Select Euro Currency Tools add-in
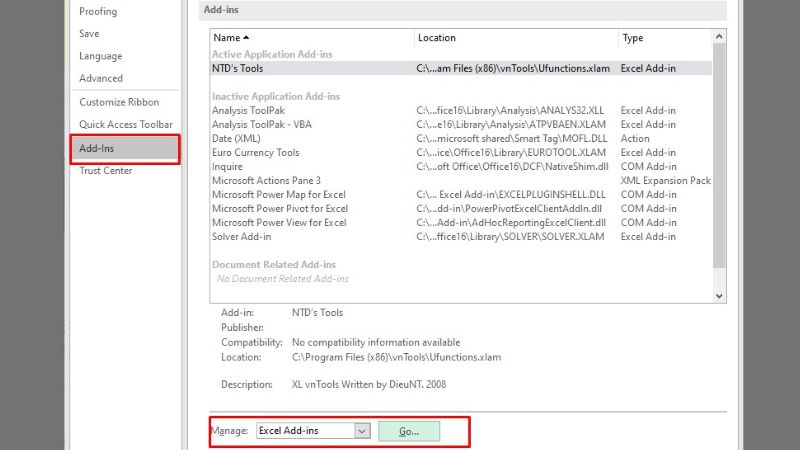800x450 pixels. pos(256,153)
